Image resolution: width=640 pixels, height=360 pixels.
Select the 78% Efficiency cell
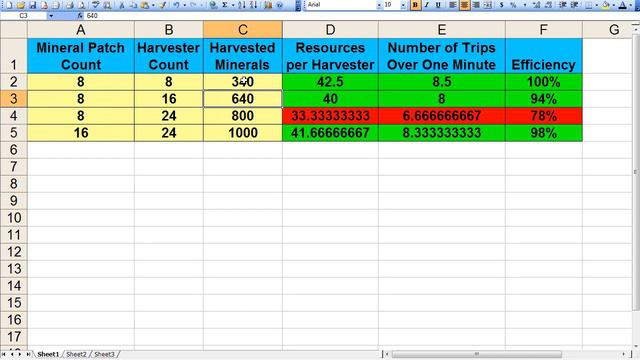coord(544,116)
